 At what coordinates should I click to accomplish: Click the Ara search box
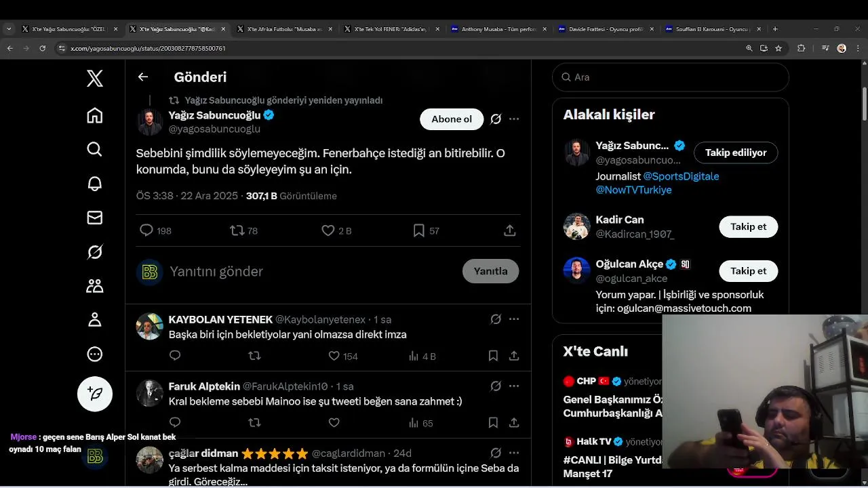pyautogui.click(x=671, y=77)
